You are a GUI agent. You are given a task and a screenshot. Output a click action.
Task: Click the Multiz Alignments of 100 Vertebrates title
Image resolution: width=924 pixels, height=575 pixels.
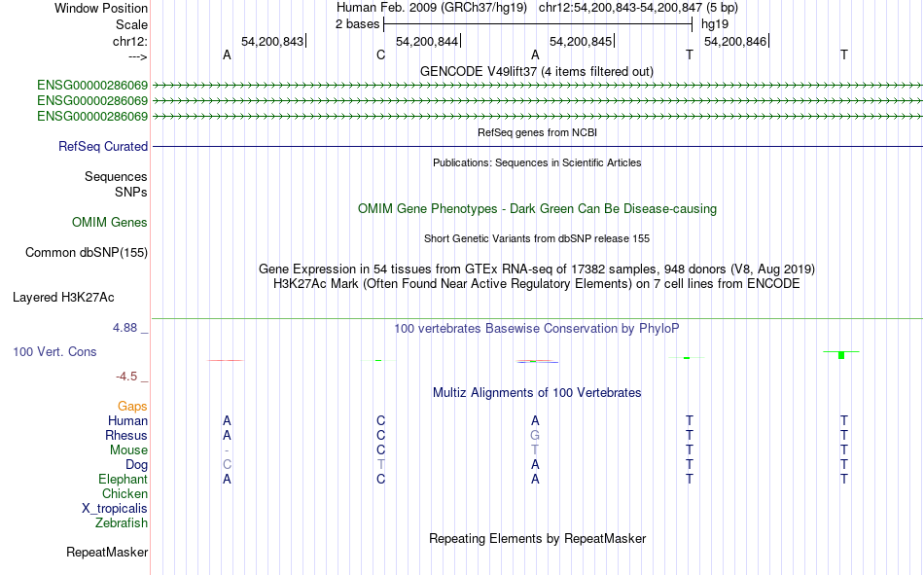pyautogui.click(x=536, y=393)
